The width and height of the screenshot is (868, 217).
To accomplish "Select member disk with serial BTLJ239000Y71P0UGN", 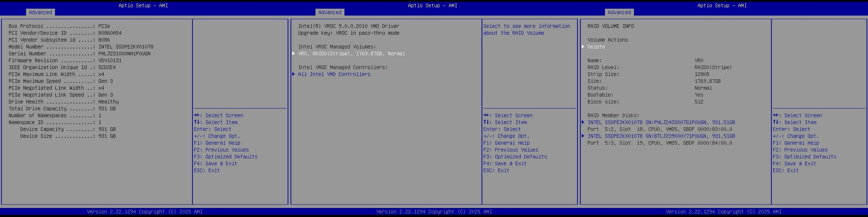I will pyautogui.click(x=661, y=136).
